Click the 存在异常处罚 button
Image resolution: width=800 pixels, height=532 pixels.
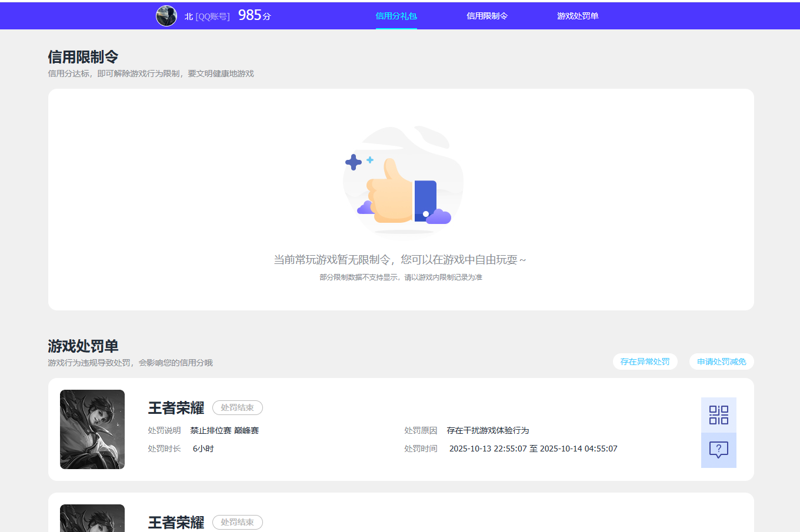coord(645,362)
